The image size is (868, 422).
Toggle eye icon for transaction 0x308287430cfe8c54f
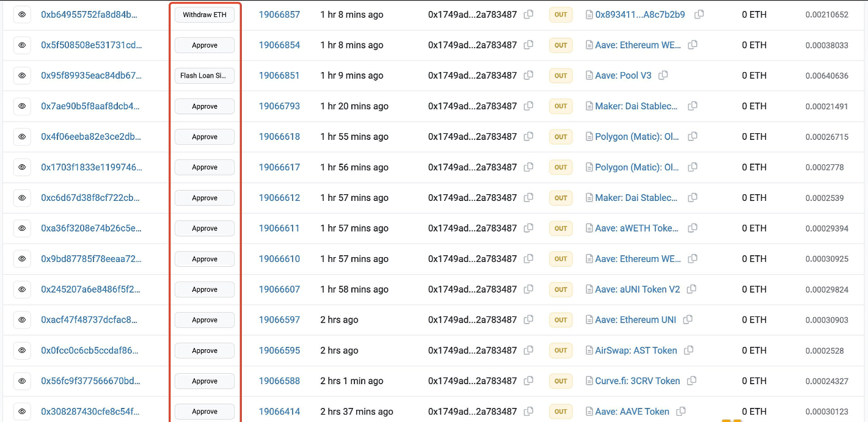[x=22, y=412]
